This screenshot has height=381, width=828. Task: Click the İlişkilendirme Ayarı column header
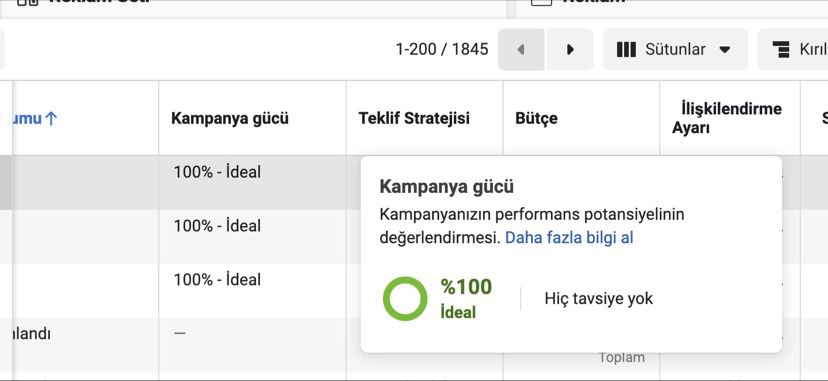tap(727, 118)
